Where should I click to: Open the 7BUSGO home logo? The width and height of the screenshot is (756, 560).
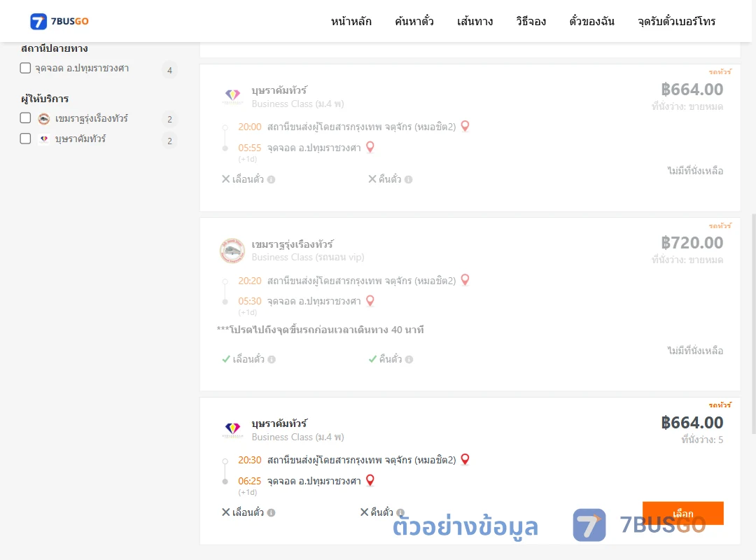click(59, 21)
